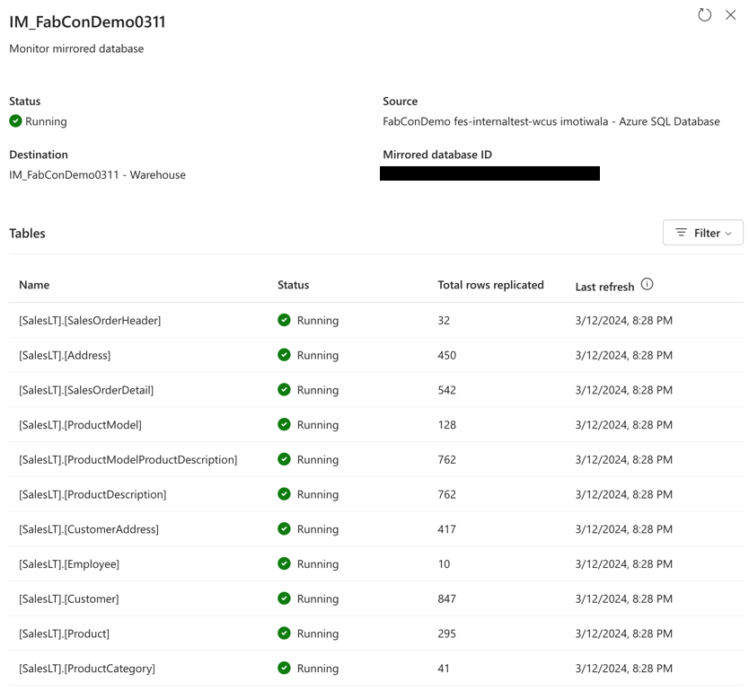Close the monitor pane
The image size is (749, 700).
(730, 14)
